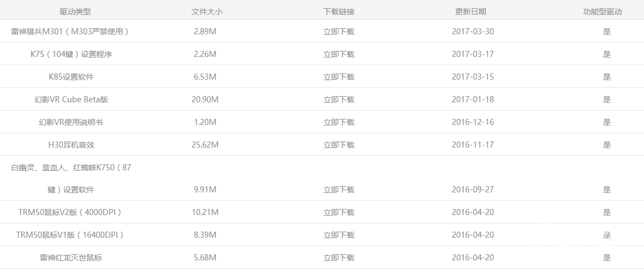Select the 幻影VR Cube Beta版 driver name

coord(71,100)
